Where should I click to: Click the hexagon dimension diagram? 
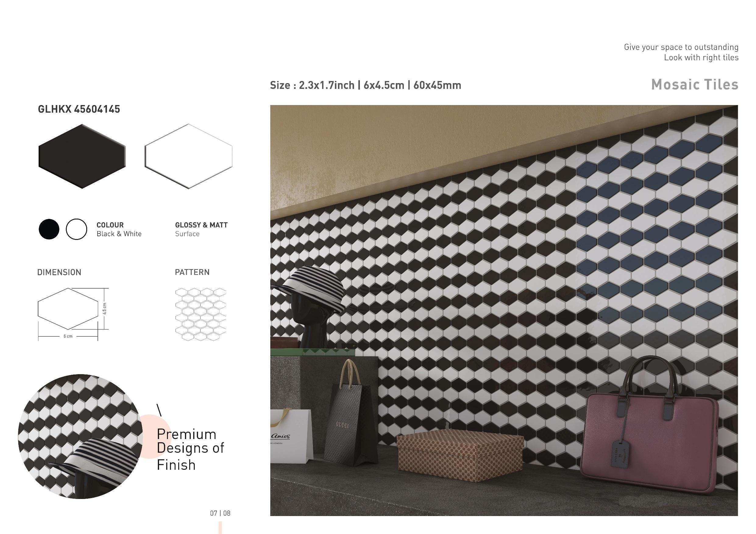pos(73,314)
